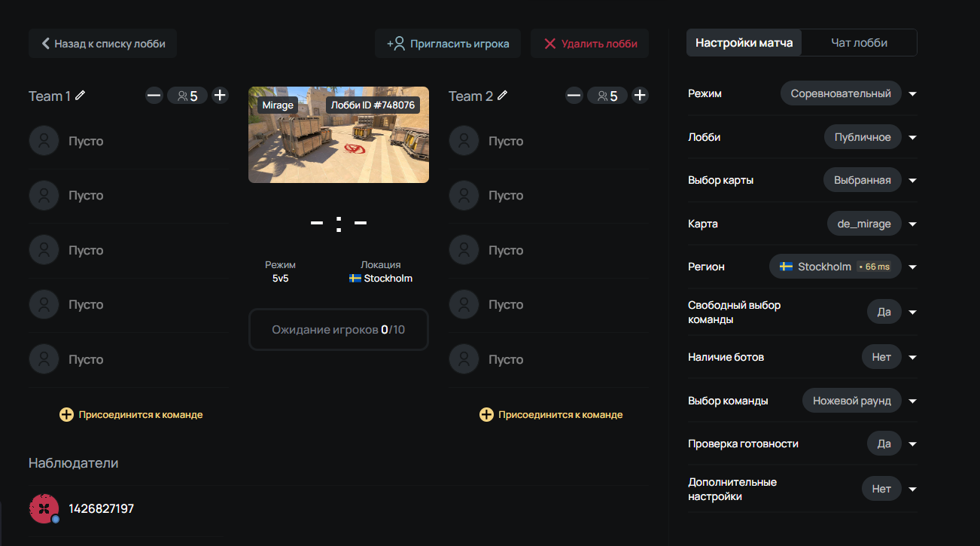Increase Team 2 player count with plus
Image resolution: width=980 pixels, height=546 pixels.
(x=640, y=96)
